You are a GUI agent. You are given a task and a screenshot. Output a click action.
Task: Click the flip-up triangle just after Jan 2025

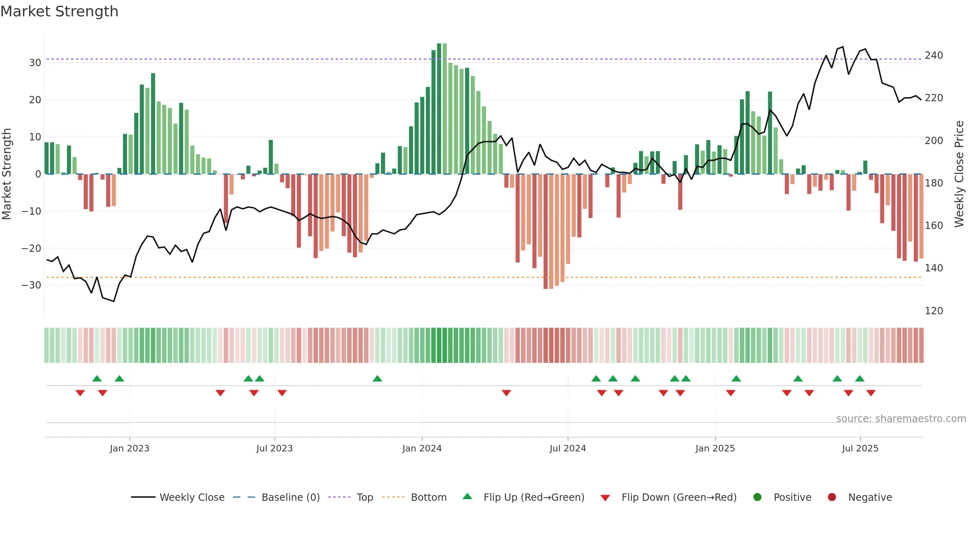pos(736,378)
